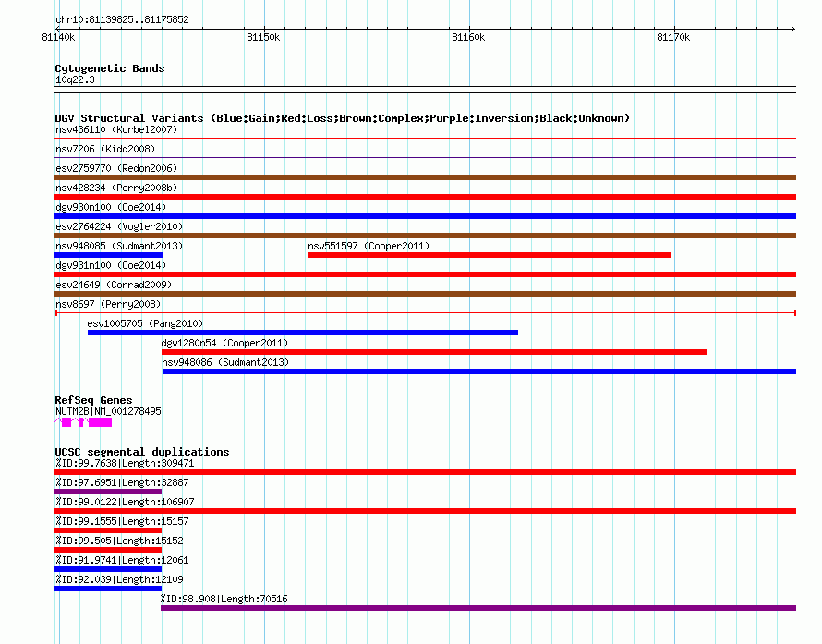
Task: Select the magenta NUTM2B gene glyph
Action: click(83, 422)
